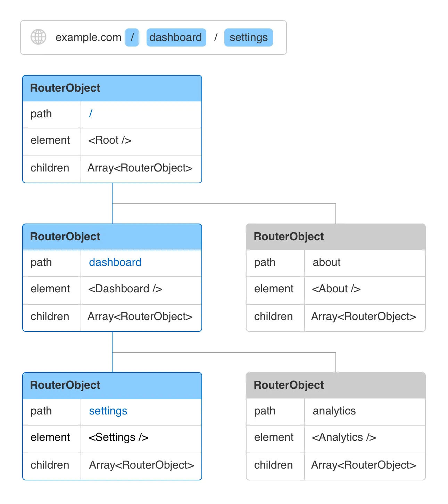
Task: Click the root path slash value
Action: [x=91, y=114]
